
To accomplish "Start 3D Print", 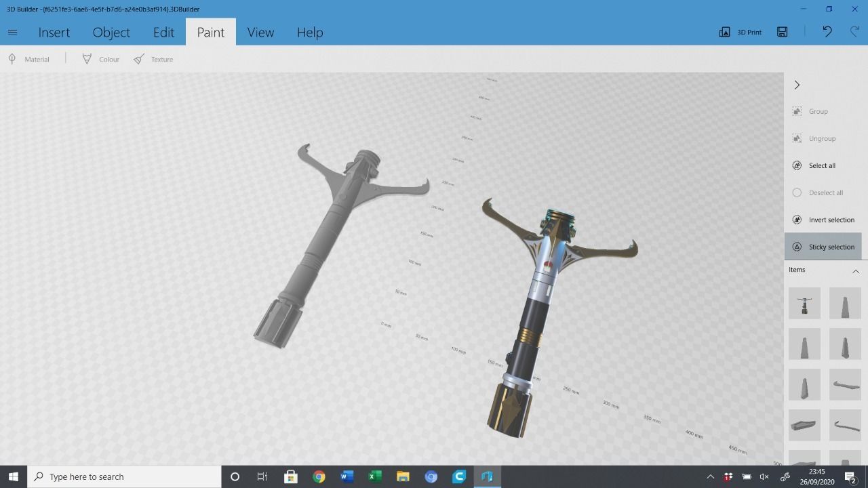I will point(741,32).
